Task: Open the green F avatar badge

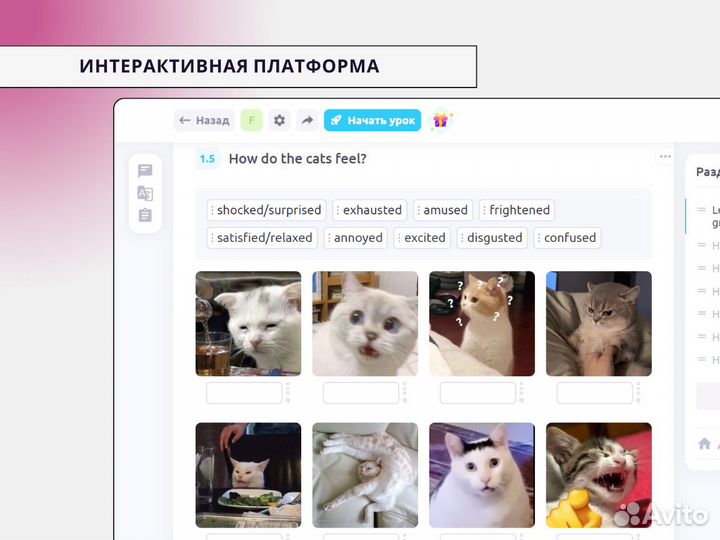Action: [x=252, y=120]
